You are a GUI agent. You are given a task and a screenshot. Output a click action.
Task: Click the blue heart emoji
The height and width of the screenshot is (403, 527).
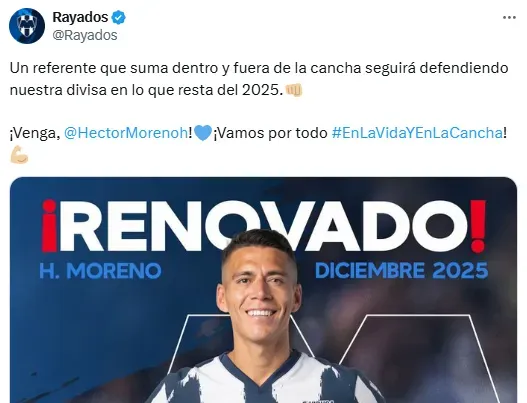(203, 133)
